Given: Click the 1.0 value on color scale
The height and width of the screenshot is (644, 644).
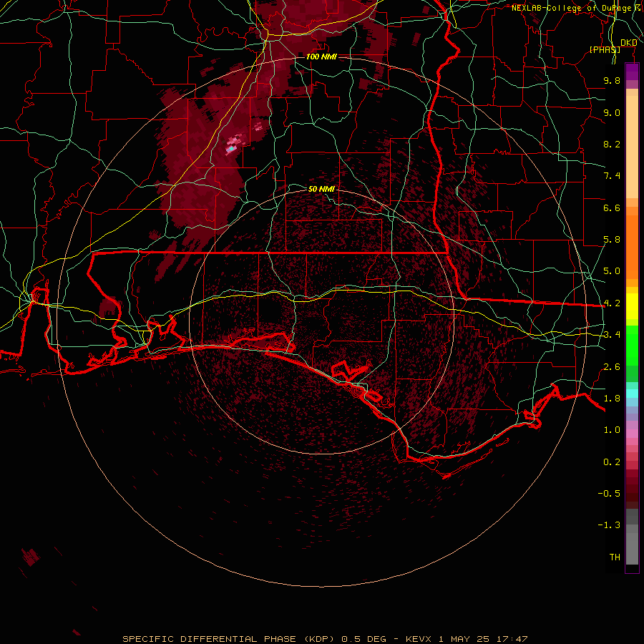Looking at the screenshot, I should coord(612,430).
